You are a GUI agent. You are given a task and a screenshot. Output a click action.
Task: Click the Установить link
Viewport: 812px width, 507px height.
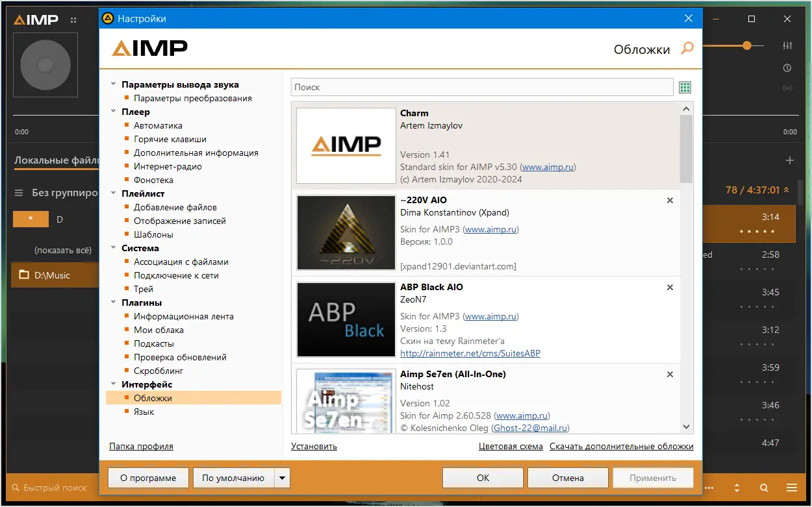coord(314,446)
